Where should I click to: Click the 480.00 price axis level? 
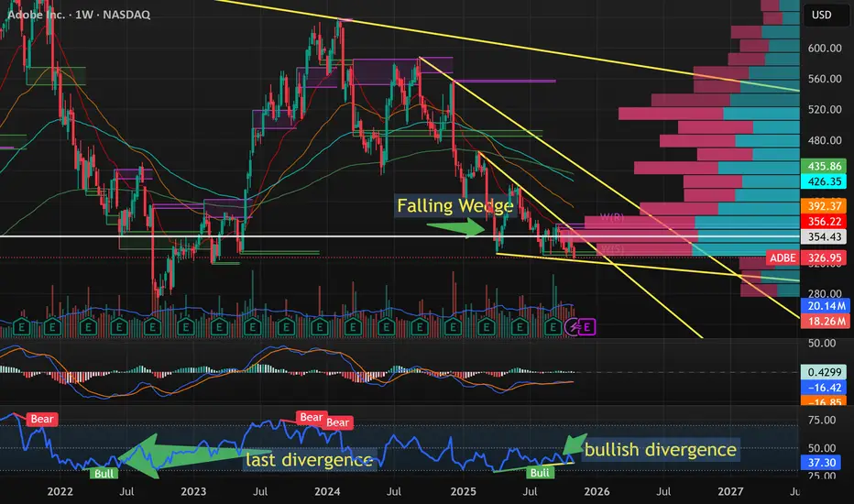pos(824,140)
